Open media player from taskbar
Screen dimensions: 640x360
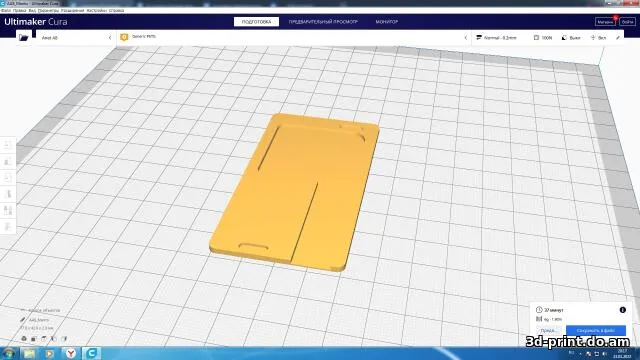pos(50,353)
